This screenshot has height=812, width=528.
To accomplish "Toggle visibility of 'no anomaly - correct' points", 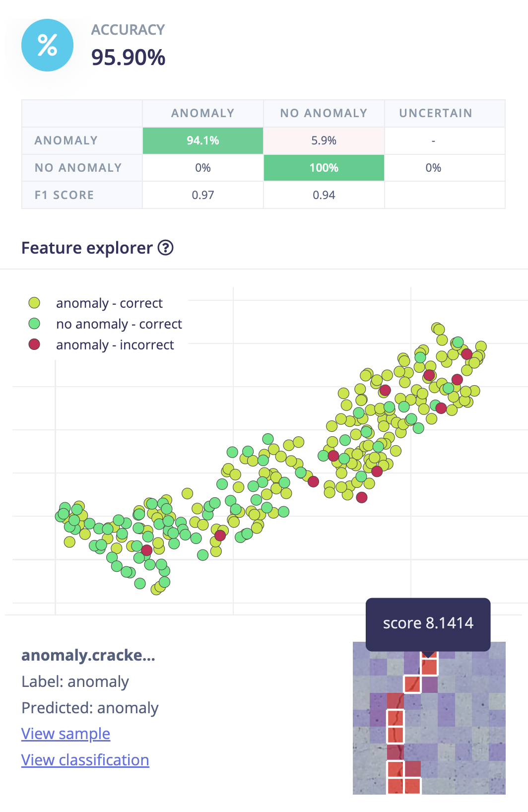I will pyautogui.click(x=119, y=324).
